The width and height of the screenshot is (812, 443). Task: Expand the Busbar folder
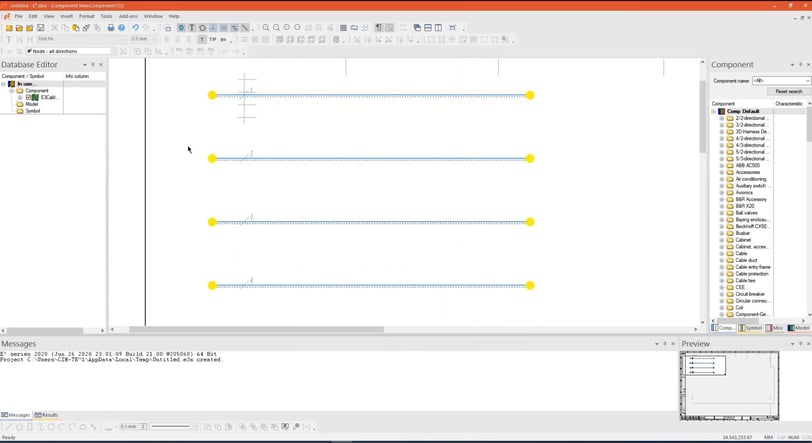pos(721,233)
